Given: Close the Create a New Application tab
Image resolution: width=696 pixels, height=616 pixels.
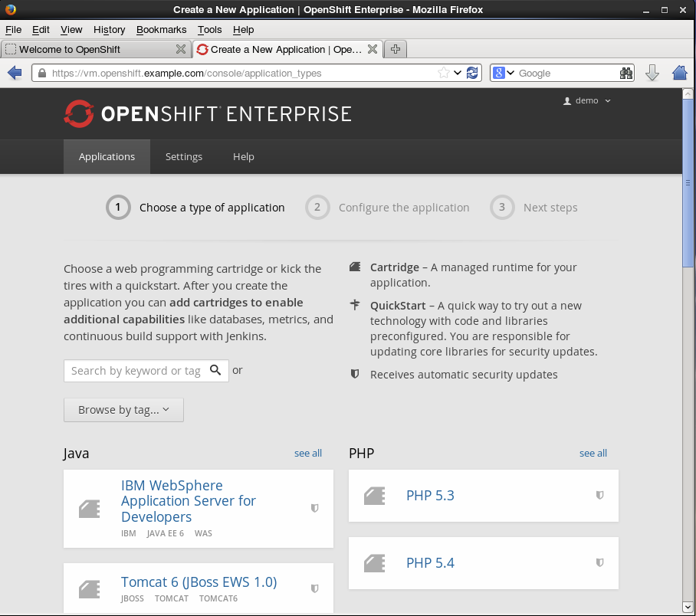Looking at the screenshot, I should pos(373,49).
